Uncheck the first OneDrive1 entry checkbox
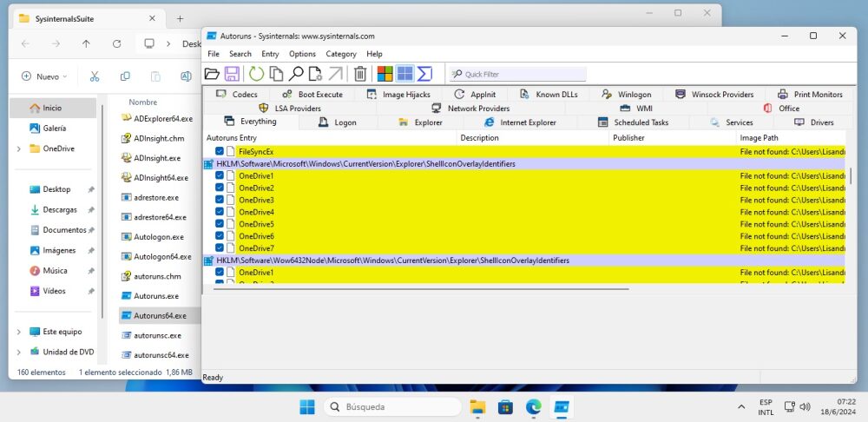 (220, 175)
